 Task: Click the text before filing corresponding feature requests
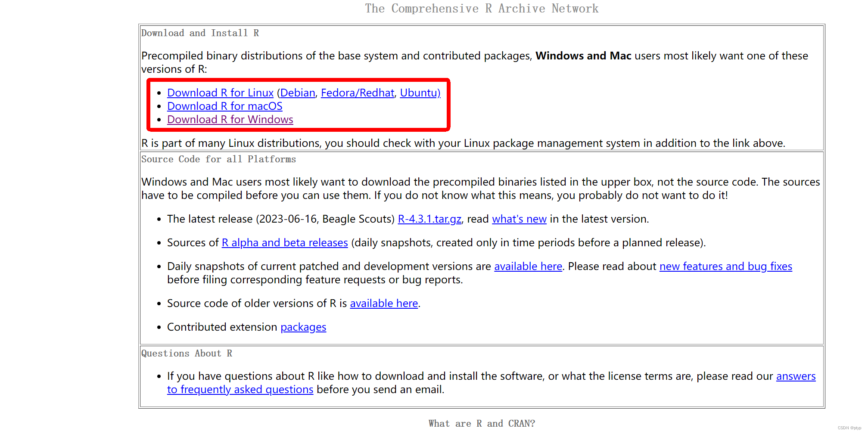[x=315, y=279]
